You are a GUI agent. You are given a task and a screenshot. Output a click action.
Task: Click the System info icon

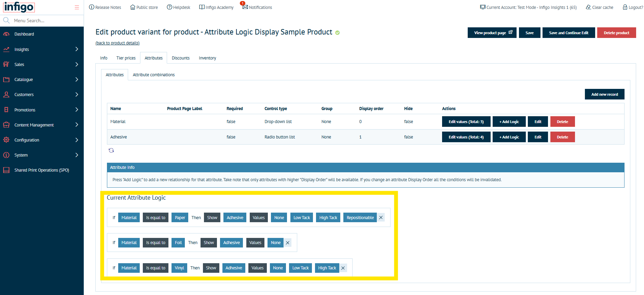[x=6, y=155]
